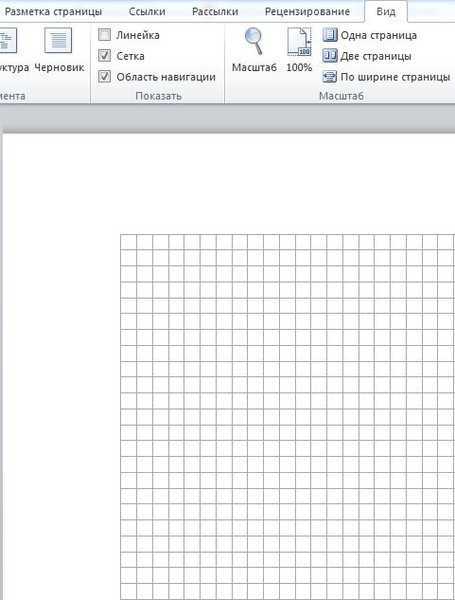Viewport: 455px width, 600px height.
Task: Choose the Две страницы text button
Action: click(376, 56)
